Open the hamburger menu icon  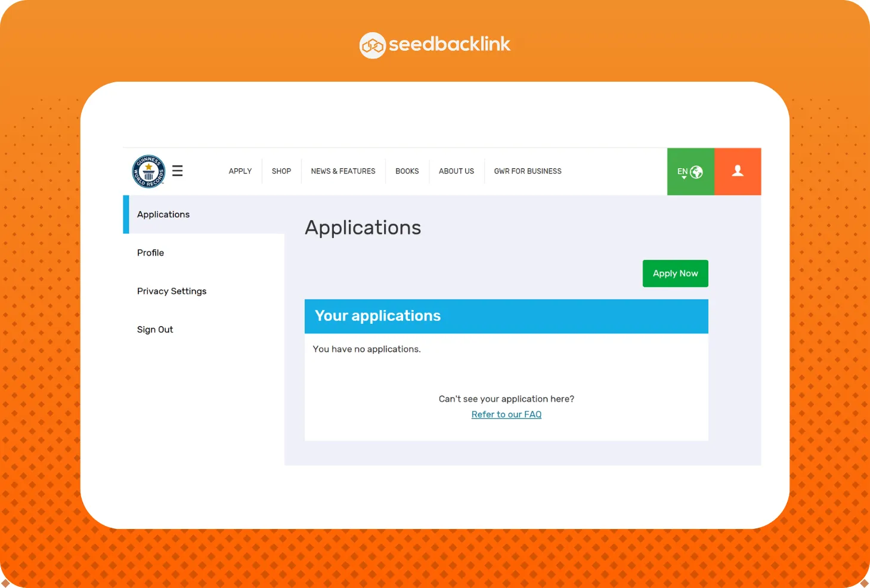point(177,171)
